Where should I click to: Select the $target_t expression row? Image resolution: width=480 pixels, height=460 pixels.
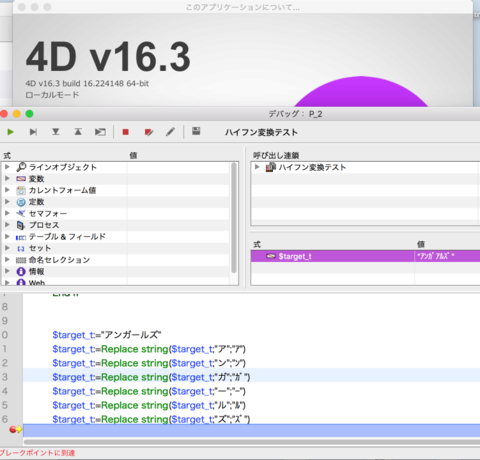click(x=365, y=256)
